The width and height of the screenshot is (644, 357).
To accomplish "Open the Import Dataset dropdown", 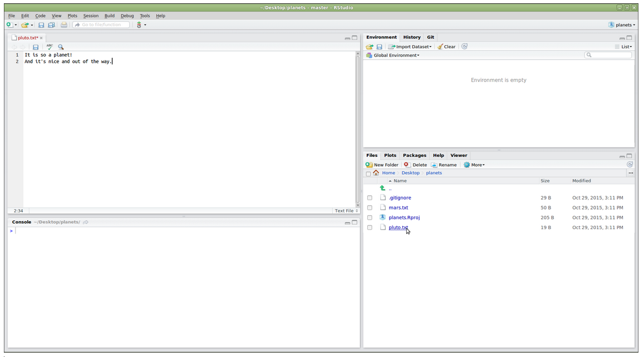I will coord(410,47).
